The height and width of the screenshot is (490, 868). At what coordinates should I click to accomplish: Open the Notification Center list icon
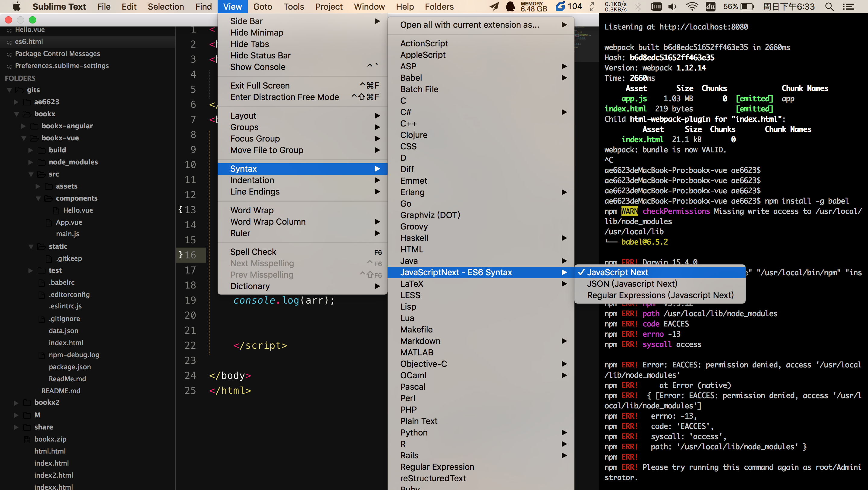[x=848, y=6]
